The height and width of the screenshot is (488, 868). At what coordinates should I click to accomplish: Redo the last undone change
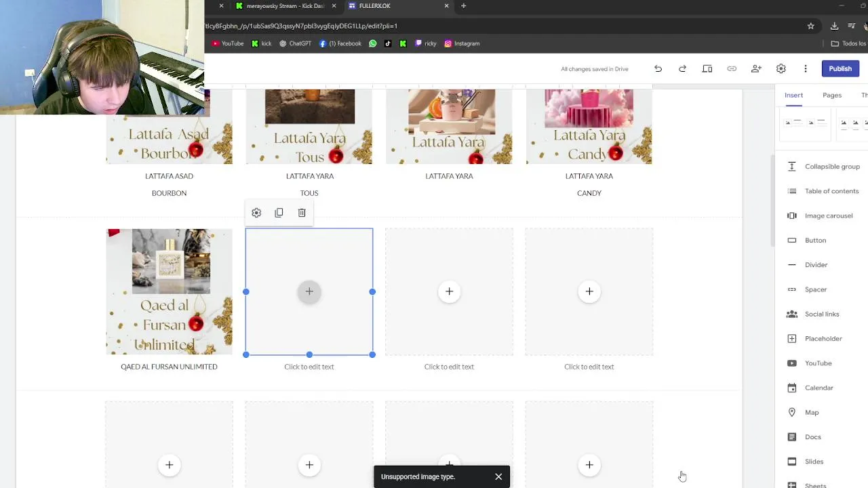[682, 68]
